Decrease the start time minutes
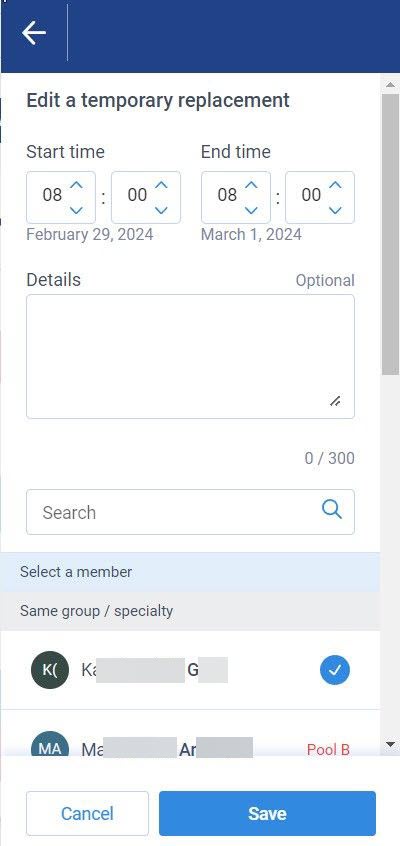 tap(161, 210)
